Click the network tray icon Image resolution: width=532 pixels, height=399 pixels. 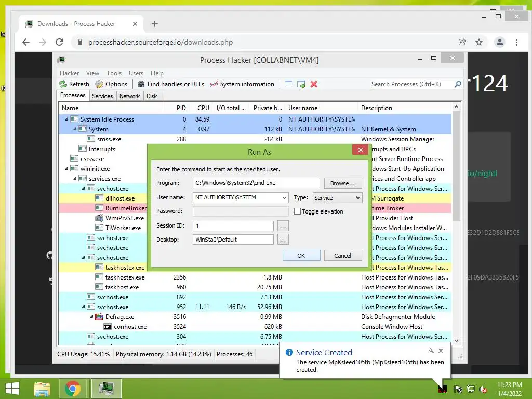[x=471, y=389]
